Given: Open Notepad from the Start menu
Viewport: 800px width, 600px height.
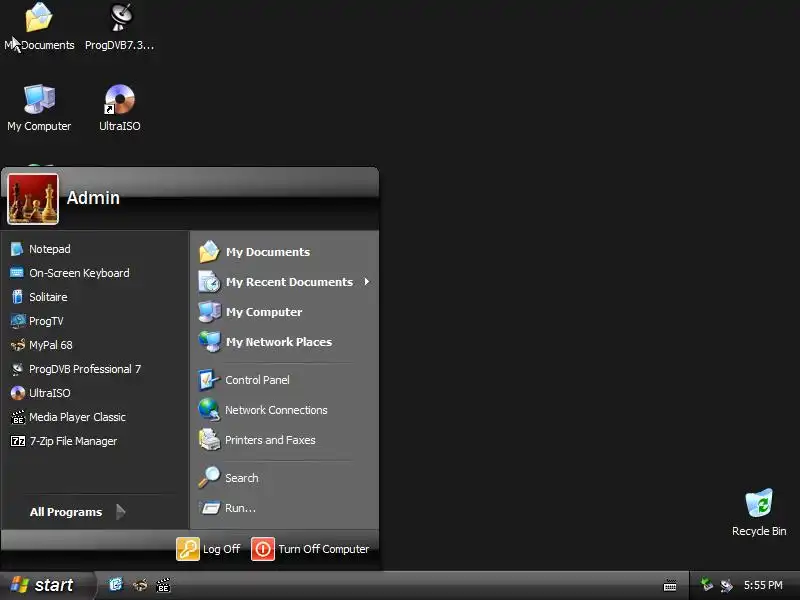Looking at the screenshot, I should tap(95, 249).
